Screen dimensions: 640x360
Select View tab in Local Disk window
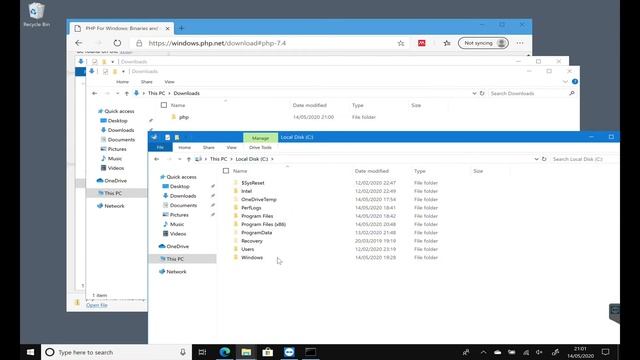[x=231, y=147]
